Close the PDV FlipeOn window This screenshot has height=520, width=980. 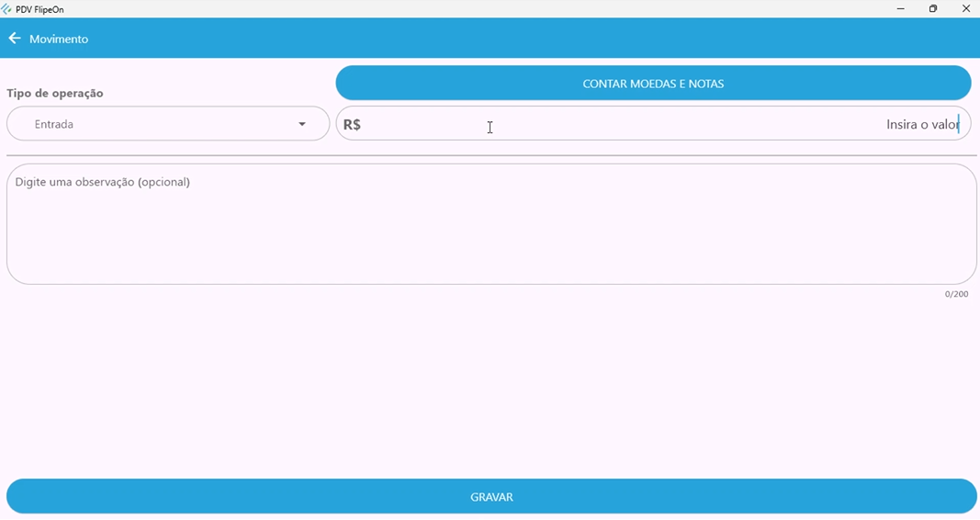tap(966, 9)
